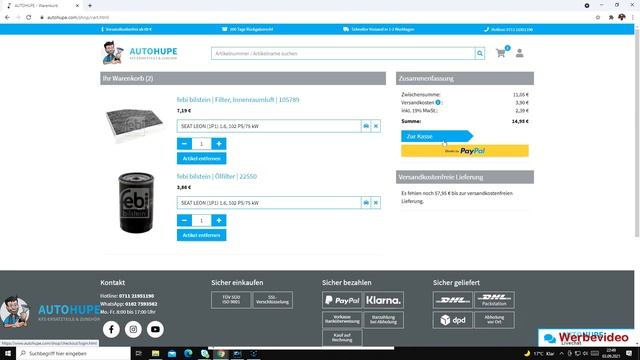
Task: Remove the Innenraumluft filter with Artikel entfernen
Action: coord(201,158)
